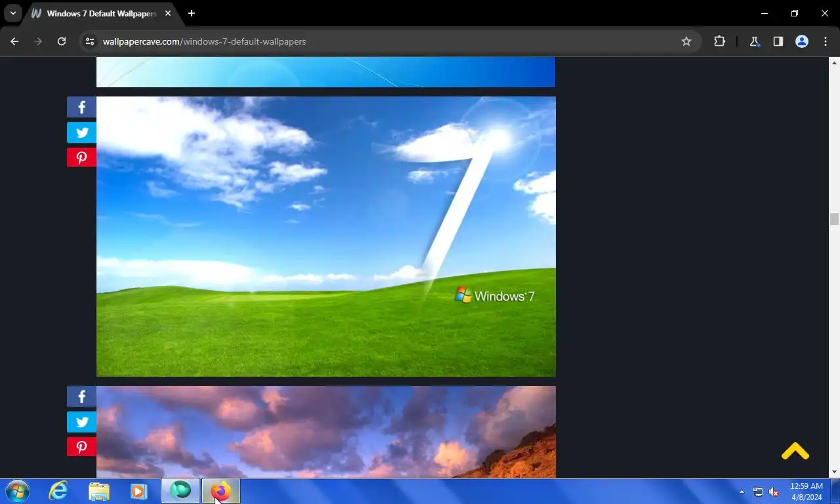This screenshot has width=840, height=504.
Task: Show hidden system tray icons
Action: (742, 492)
